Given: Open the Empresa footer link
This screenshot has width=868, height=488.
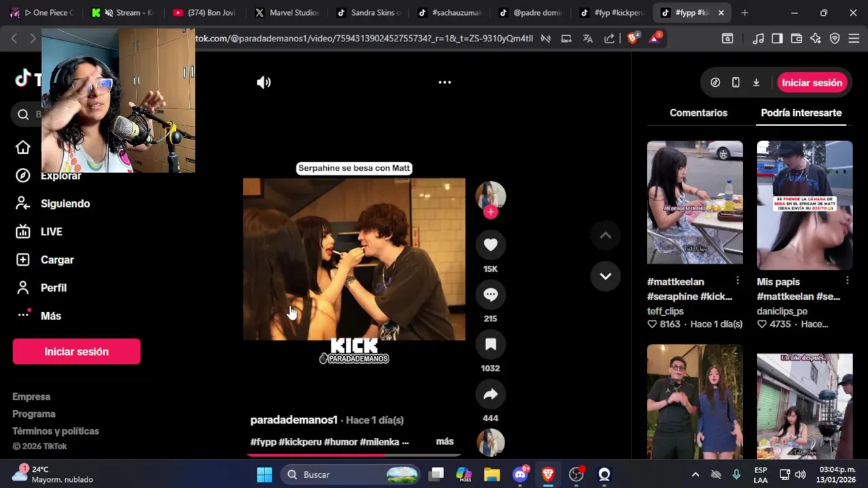Looking at the screenshot, I should click(x=31, y=396).
